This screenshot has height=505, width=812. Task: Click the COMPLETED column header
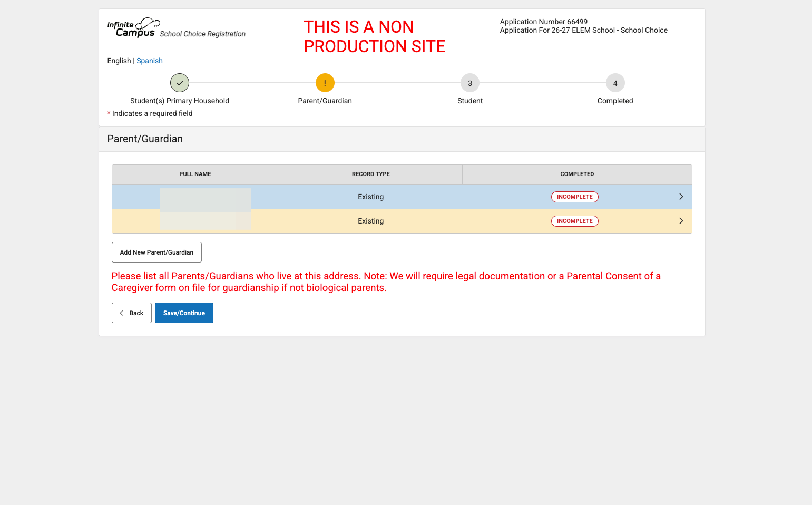[577, 174]
